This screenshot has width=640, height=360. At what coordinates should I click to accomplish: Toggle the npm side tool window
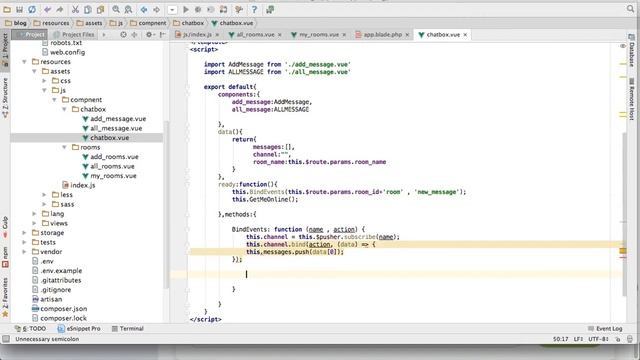click(x=5, y=257)
